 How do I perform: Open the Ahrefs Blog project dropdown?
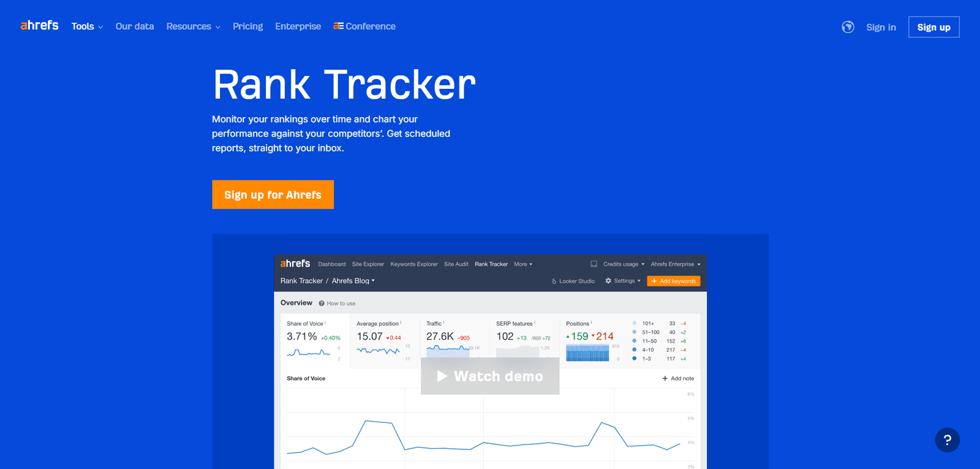click(353, 281)
